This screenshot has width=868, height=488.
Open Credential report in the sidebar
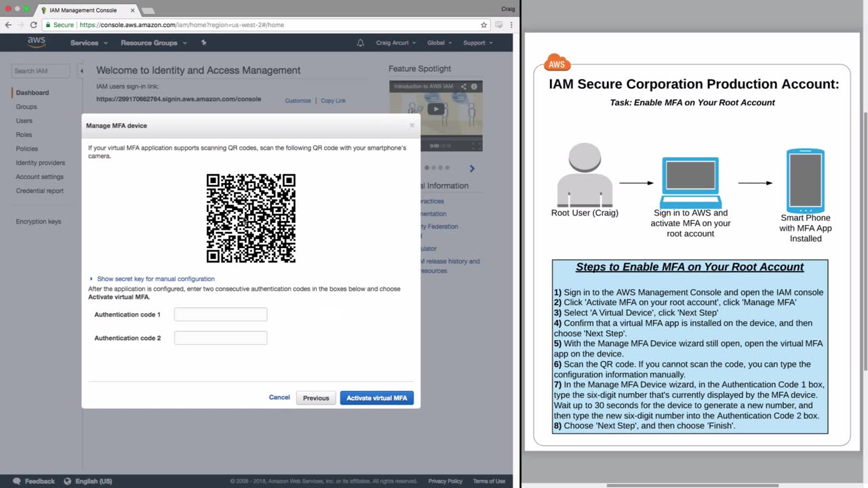click(x=40, y=191)
